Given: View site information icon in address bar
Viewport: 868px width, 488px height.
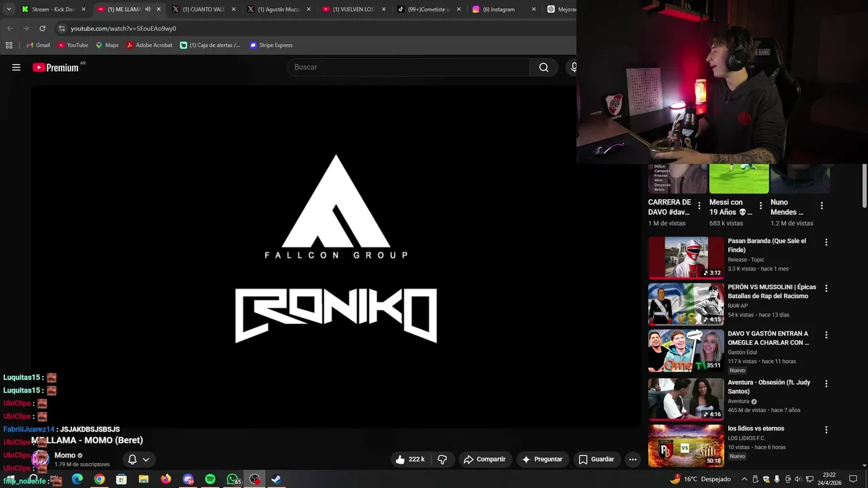Looking at the screenshot, I should tap(62, 28).
